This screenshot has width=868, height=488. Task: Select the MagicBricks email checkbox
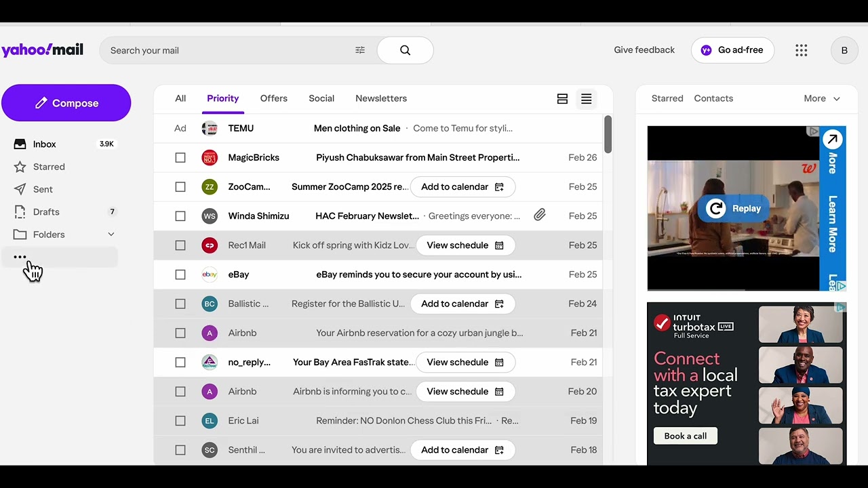tap(180, 157)
